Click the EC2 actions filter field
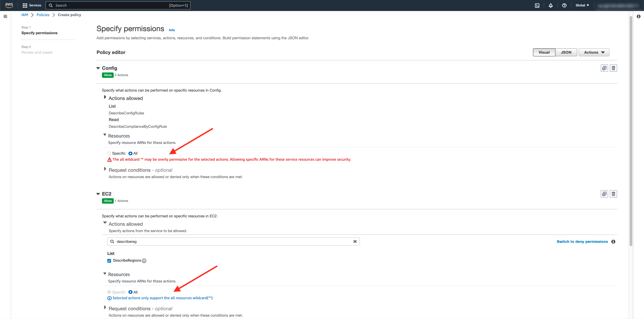The image size is (644, 319). [x=233, y=242]
